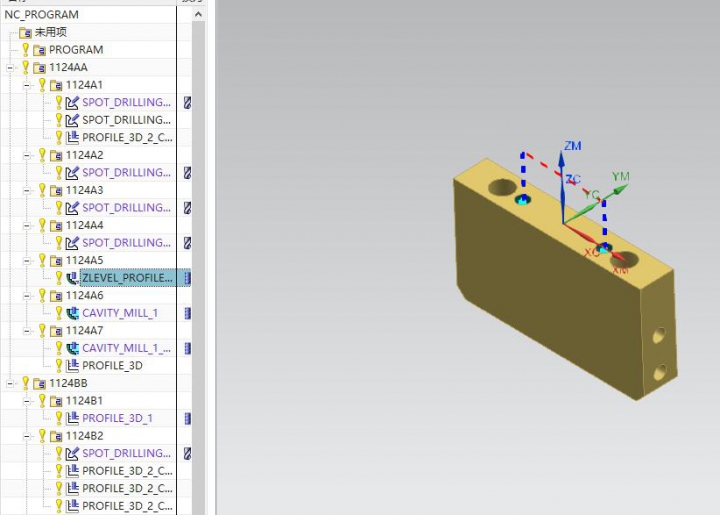720x515 pixels.
Task: Click the 1124A5 group folder icon
Action: pyautogui.click(x=56, y=261)
